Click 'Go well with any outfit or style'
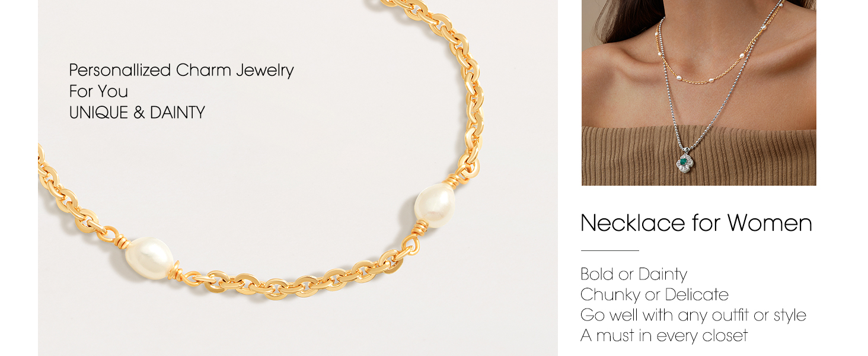The image size is (868, 356). (x=694, y=315)
